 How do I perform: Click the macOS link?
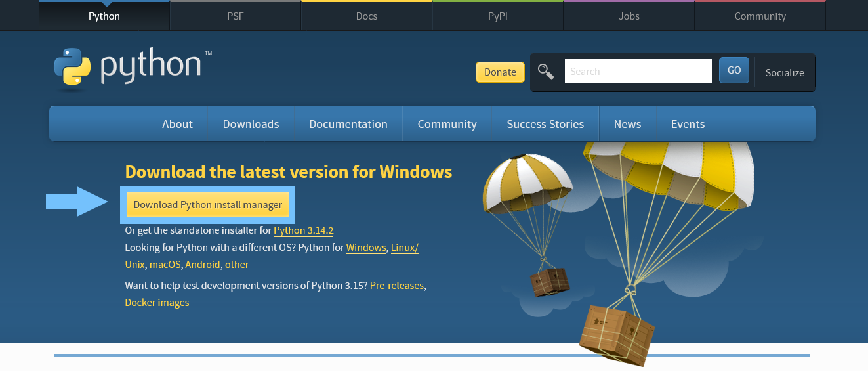(x=165, y=265)
